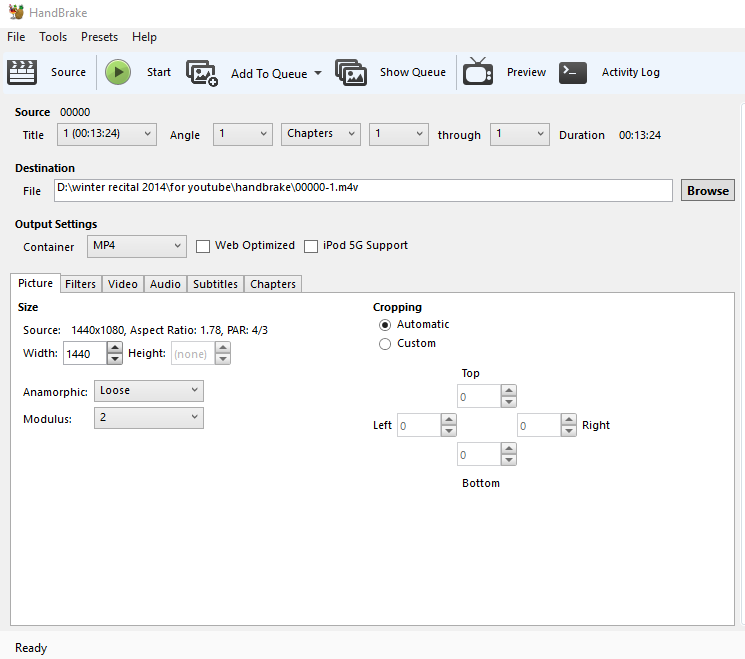Increase Width with the up arrow
The image size is (745, 659).
115,348
